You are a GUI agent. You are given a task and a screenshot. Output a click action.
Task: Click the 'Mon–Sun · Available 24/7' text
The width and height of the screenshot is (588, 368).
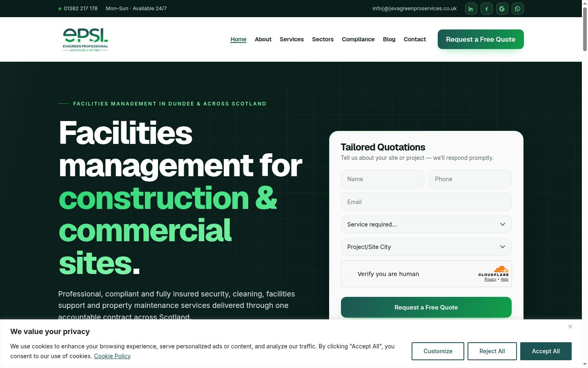tap(136, 9)
